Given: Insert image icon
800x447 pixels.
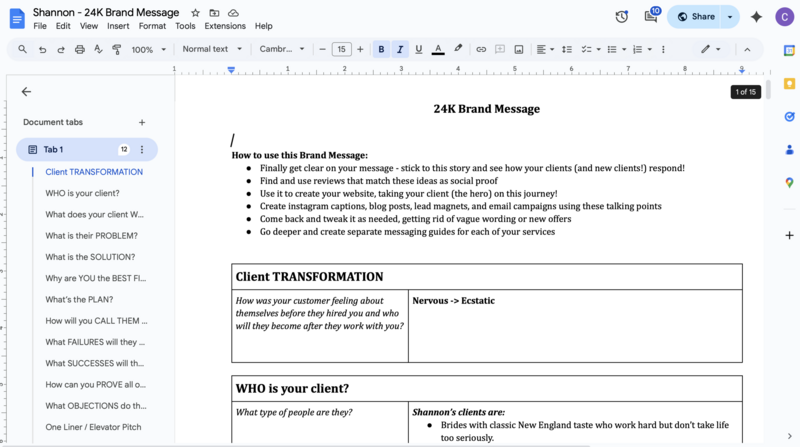Looking at the screenshot, I should [519, 49].
